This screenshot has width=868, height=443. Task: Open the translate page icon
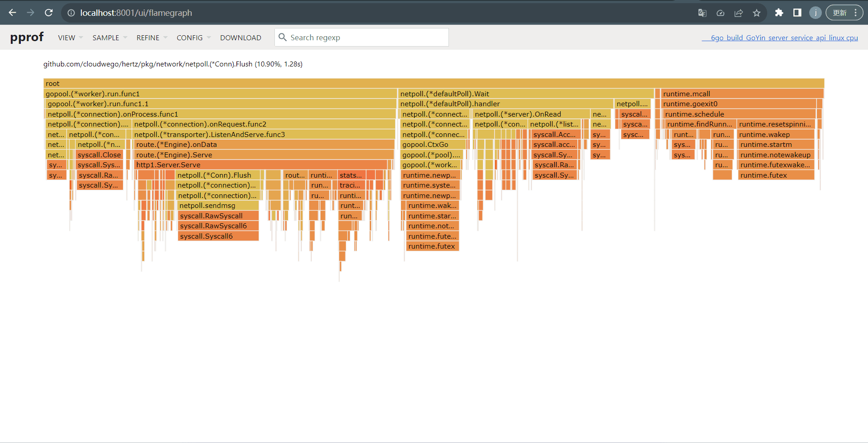click(702, 13)
